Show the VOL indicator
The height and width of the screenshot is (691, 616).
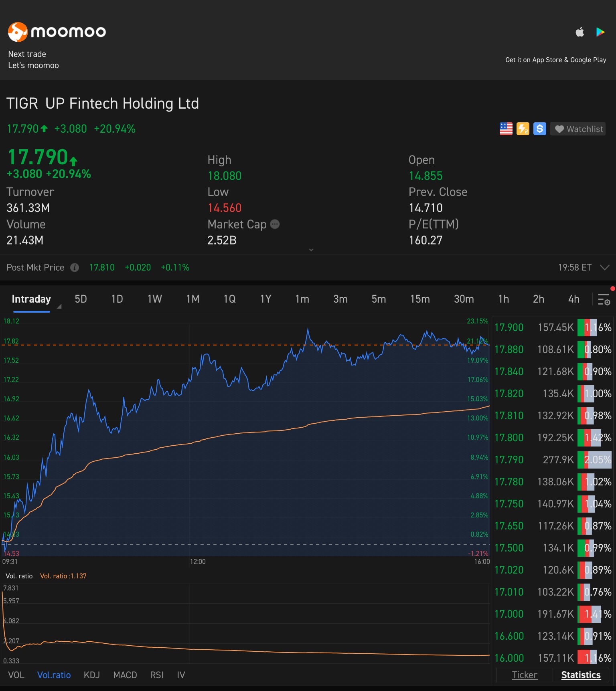click(x=16, y=675)
